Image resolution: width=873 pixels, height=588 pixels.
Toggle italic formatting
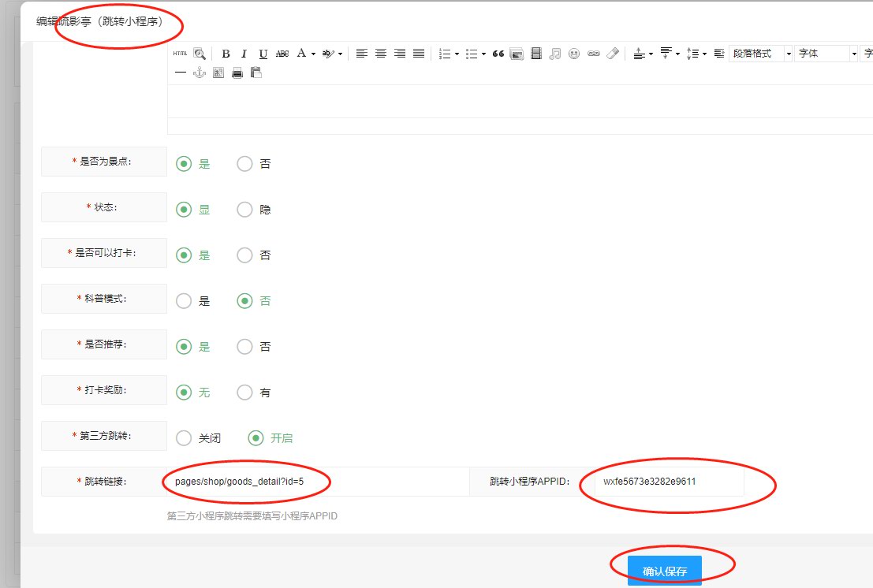[244, 54]
